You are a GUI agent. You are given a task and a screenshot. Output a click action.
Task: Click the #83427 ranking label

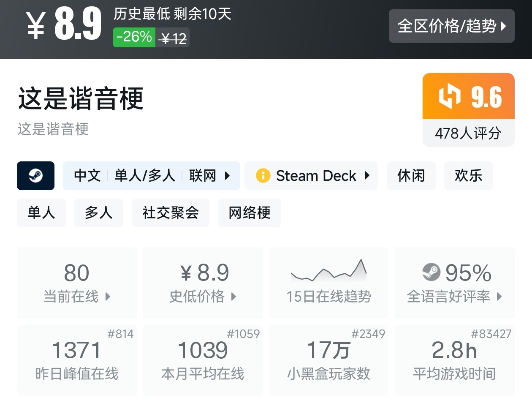point(491,334)
